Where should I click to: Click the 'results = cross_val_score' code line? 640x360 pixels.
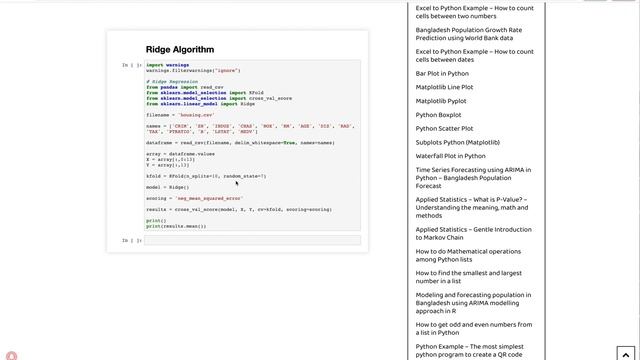[x=239, y=209]
